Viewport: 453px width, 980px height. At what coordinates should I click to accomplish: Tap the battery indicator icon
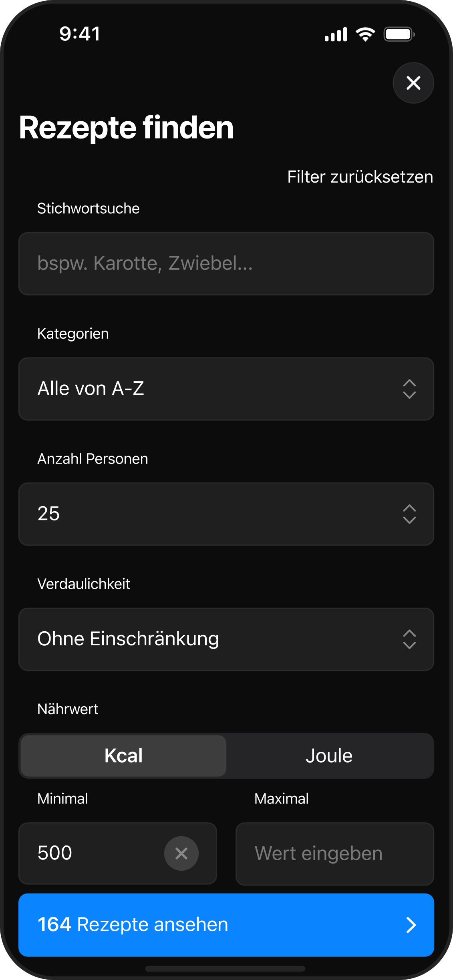[x=399, y=34]
